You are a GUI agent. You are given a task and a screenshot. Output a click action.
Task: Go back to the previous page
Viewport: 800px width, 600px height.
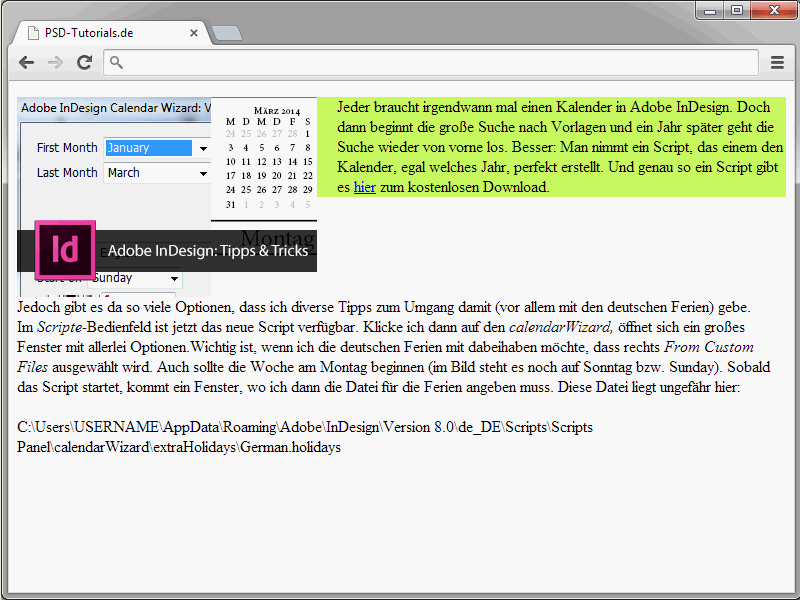coord(26,63)
